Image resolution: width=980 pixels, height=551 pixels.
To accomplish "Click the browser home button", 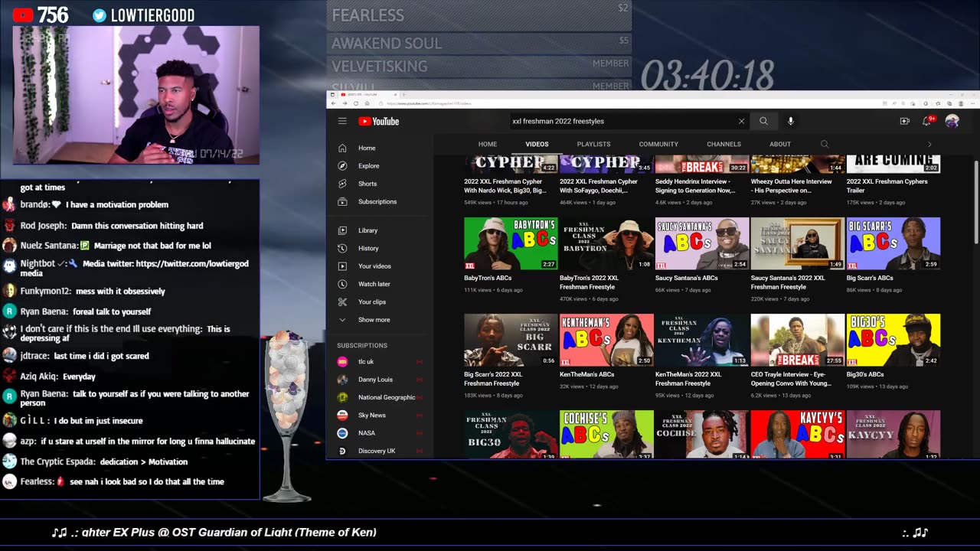I will (x=367, y=103).
